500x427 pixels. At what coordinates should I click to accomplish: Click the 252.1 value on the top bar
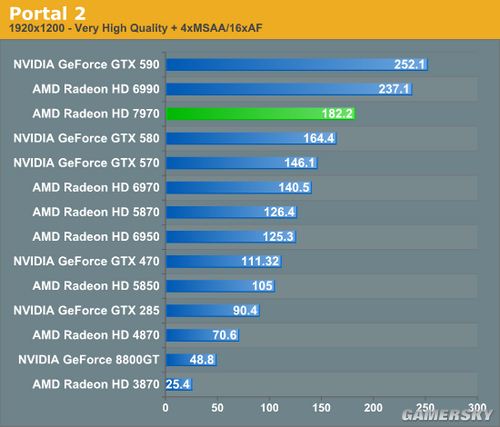point(410,64)
